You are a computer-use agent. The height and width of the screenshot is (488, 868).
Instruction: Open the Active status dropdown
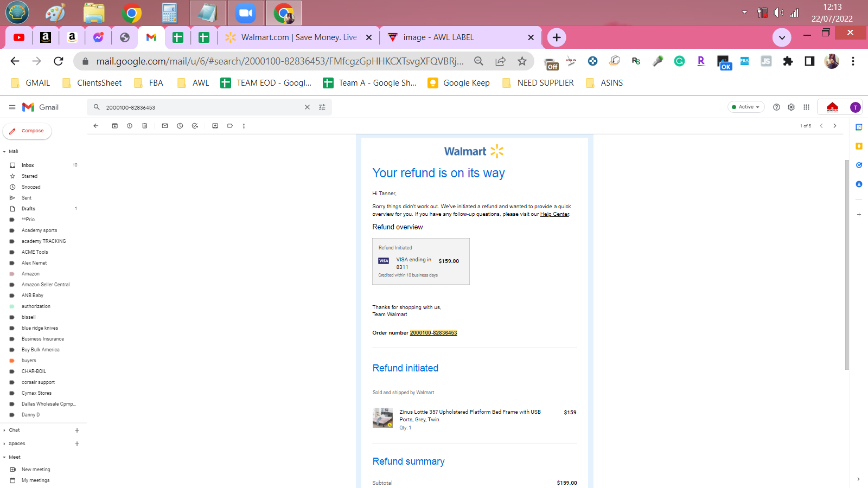coord(746,107)
